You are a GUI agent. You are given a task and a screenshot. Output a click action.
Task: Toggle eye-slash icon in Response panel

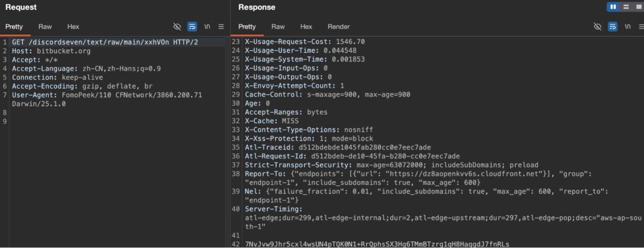pos(597,27)
